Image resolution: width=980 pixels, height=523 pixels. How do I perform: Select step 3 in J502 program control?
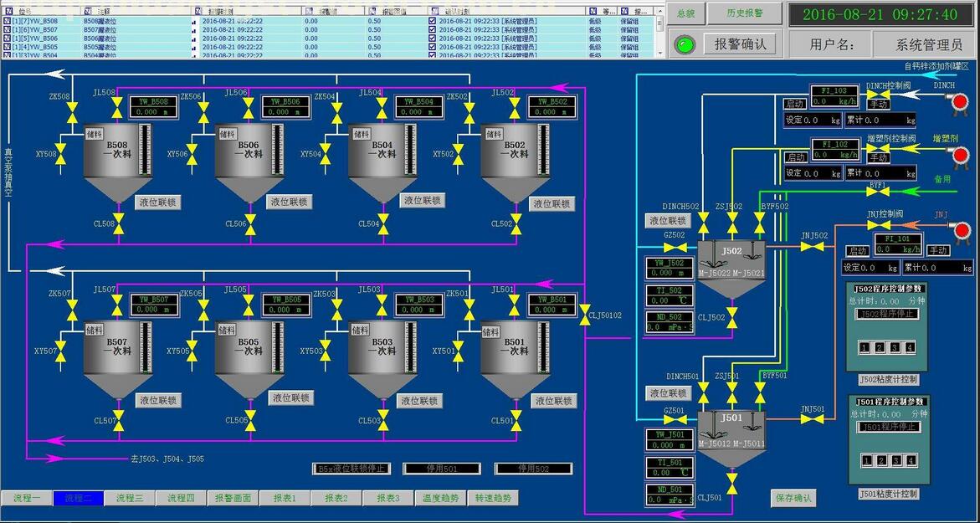coord(895,347)
